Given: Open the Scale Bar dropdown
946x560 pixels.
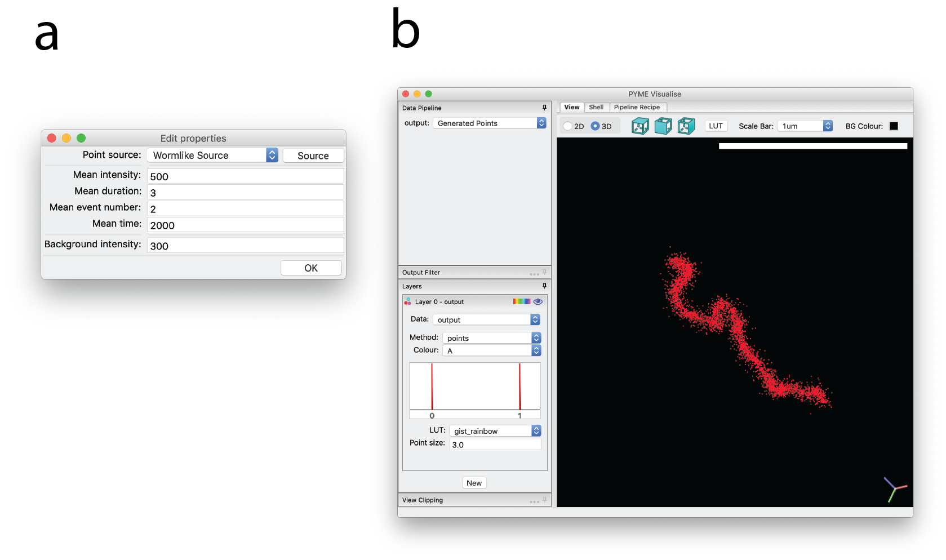Looking at the screenshot, I should [x=828, y=126].
